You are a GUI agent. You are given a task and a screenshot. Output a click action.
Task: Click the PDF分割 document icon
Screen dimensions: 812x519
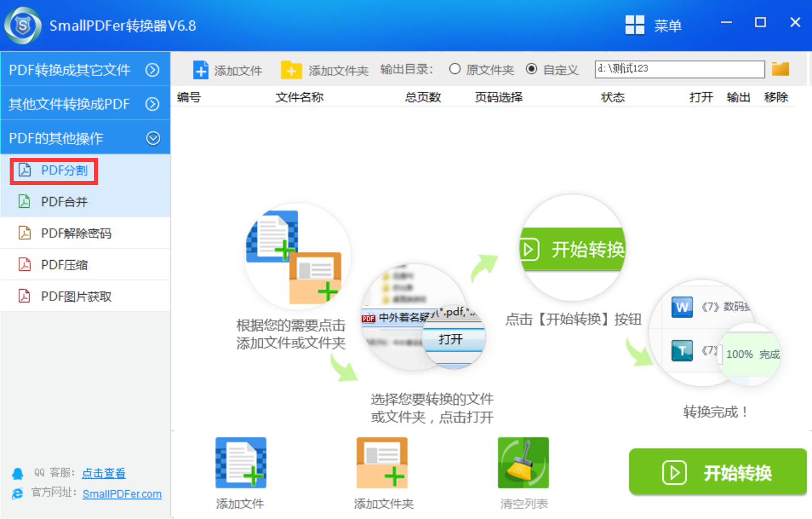tap(24, 170)
